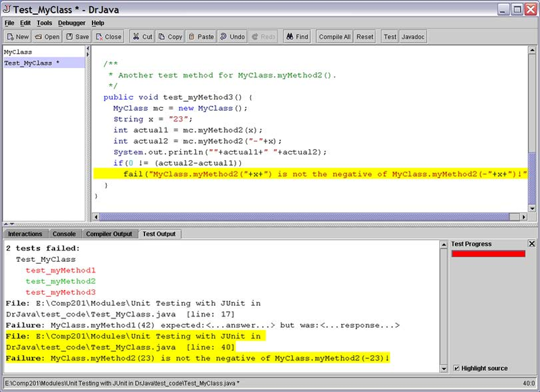
Task: Click the Open file toolbar button
Action: pyautogui.click(x=47, y=36)
